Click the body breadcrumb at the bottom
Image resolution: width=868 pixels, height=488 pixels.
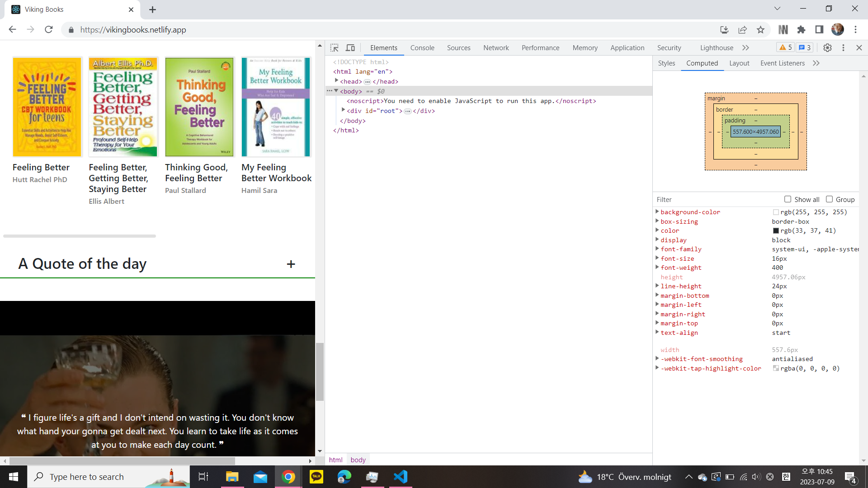[x=358, y=460]
